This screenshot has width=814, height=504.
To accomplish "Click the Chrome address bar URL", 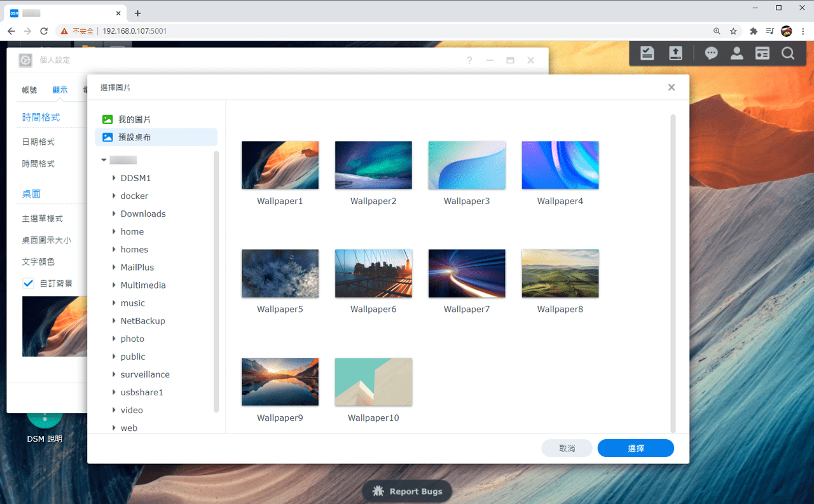I will (x=135, y=31).
